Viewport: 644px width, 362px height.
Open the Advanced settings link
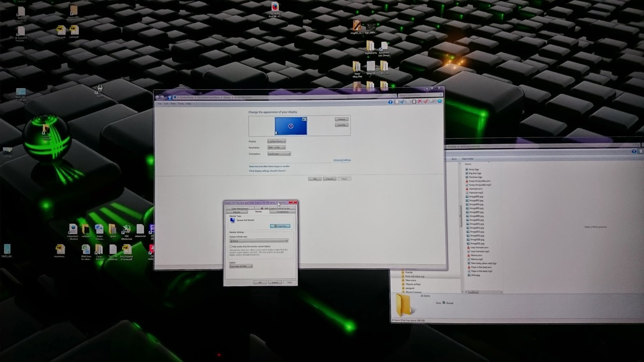click(342, 160)
